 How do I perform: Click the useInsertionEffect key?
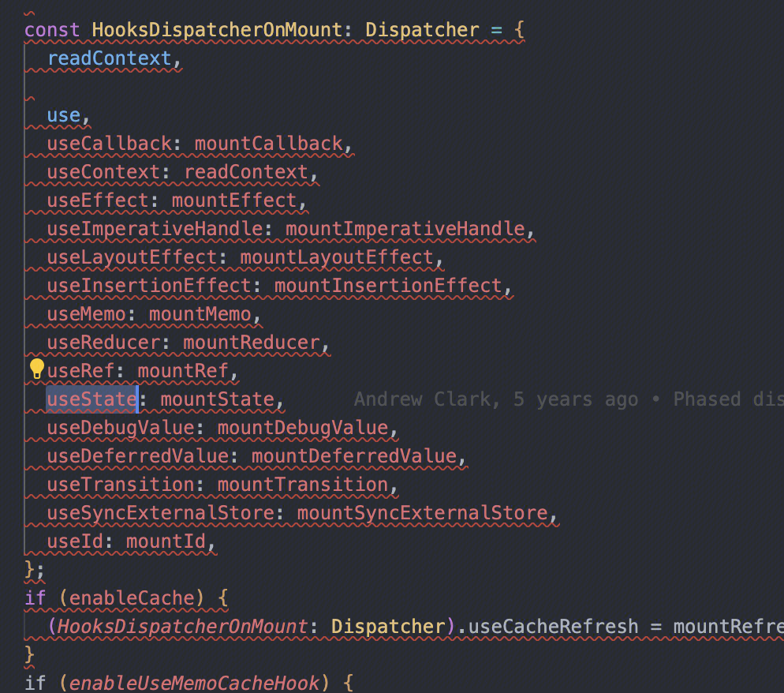click(148, 286)
